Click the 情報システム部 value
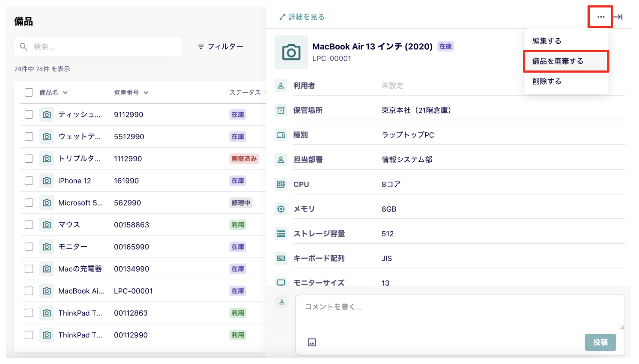The width and height of the screenshot is (639, 364). (x=407, y=160)
